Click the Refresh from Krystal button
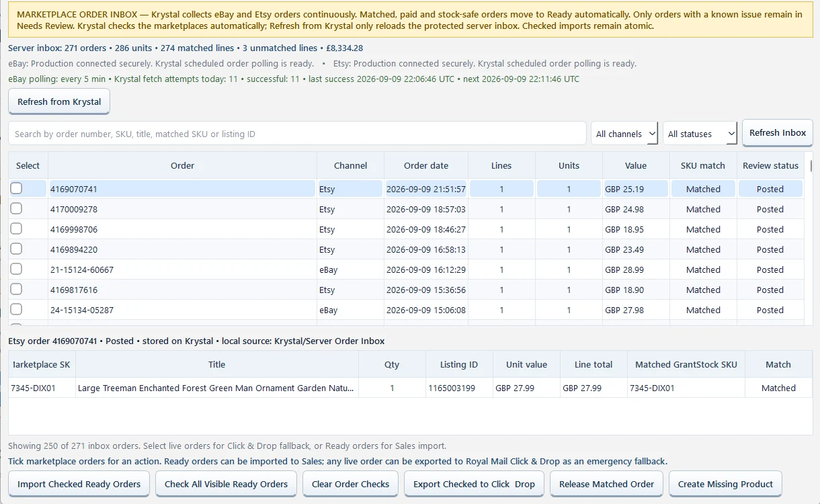 click(59, 102)
